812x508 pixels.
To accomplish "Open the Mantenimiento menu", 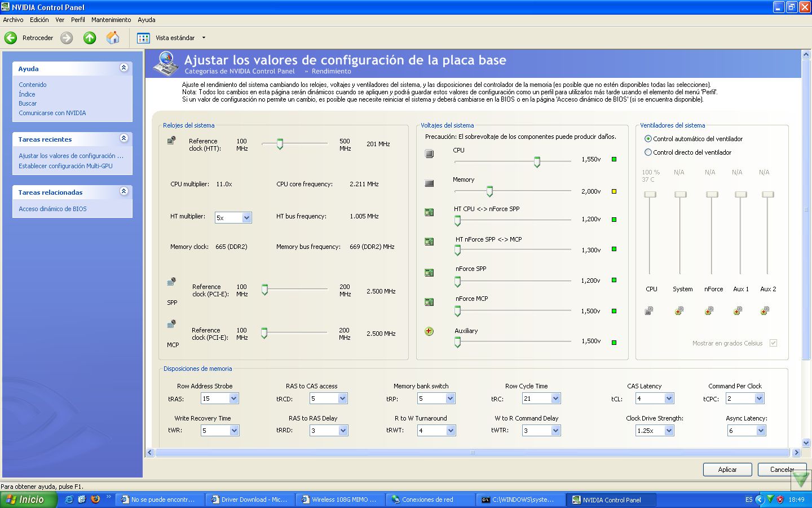I will coord(111,20).
